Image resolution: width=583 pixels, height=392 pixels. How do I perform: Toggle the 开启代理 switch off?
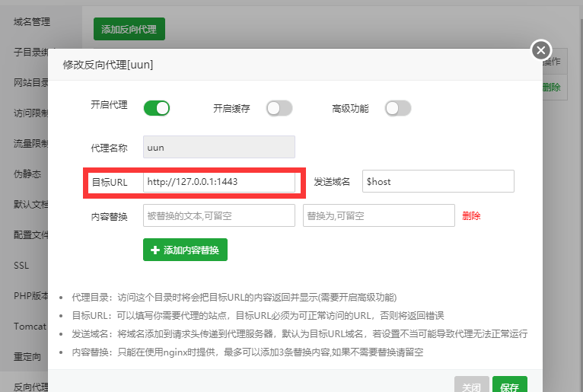click(x=156, y=108)
